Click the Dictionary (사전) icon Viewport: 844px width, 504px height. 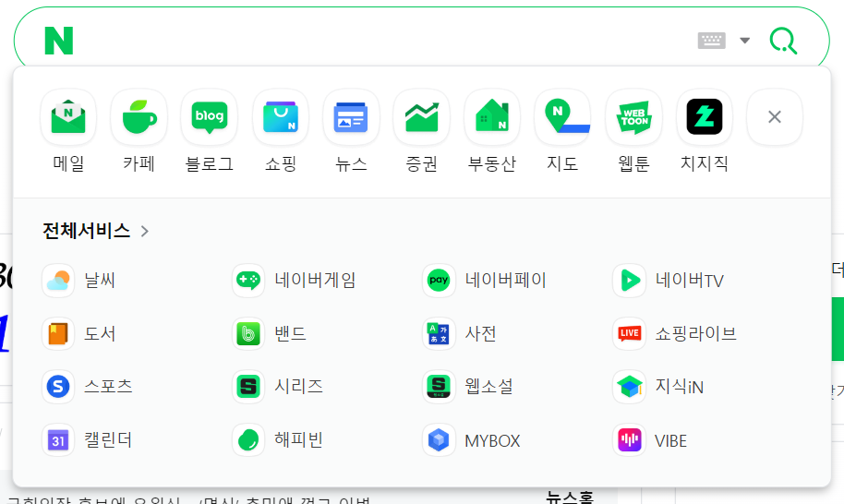pos(439,333)
